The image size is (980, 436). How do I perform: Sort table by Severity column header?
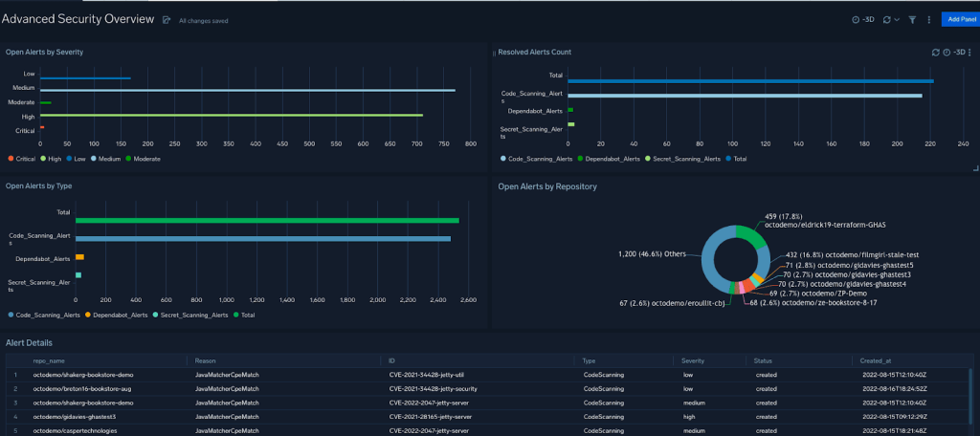tap(693, 361)
